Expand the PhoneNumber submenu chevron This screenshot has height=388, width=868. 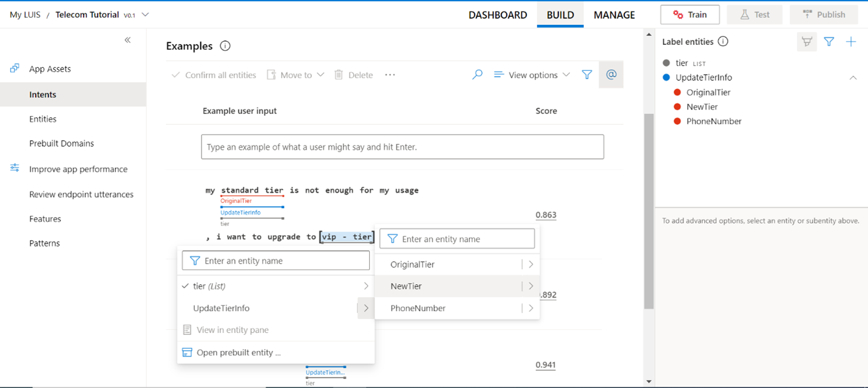coord(531,308)
